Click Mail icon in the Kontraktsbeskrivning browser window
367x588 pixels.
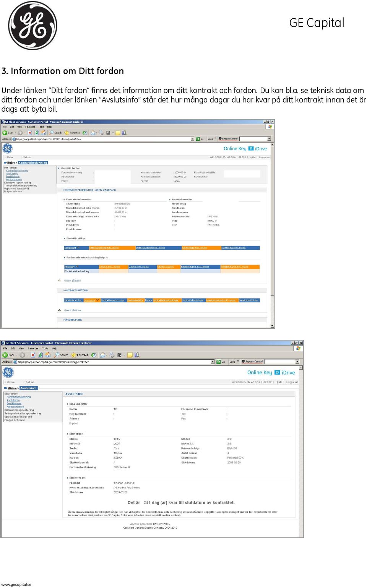[93, 133]
